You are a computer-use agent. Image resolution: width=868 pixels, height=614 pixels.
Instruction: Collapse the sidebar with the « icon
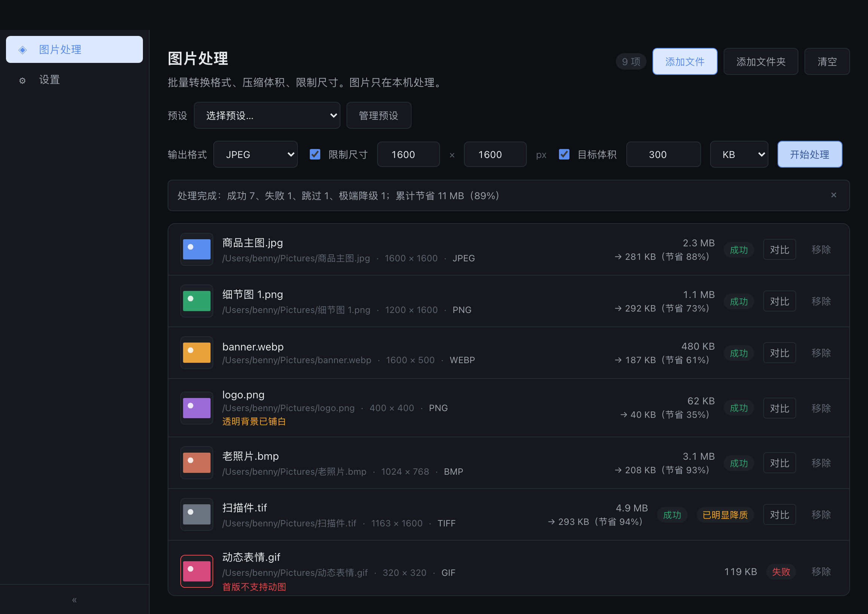coord(74,600)
